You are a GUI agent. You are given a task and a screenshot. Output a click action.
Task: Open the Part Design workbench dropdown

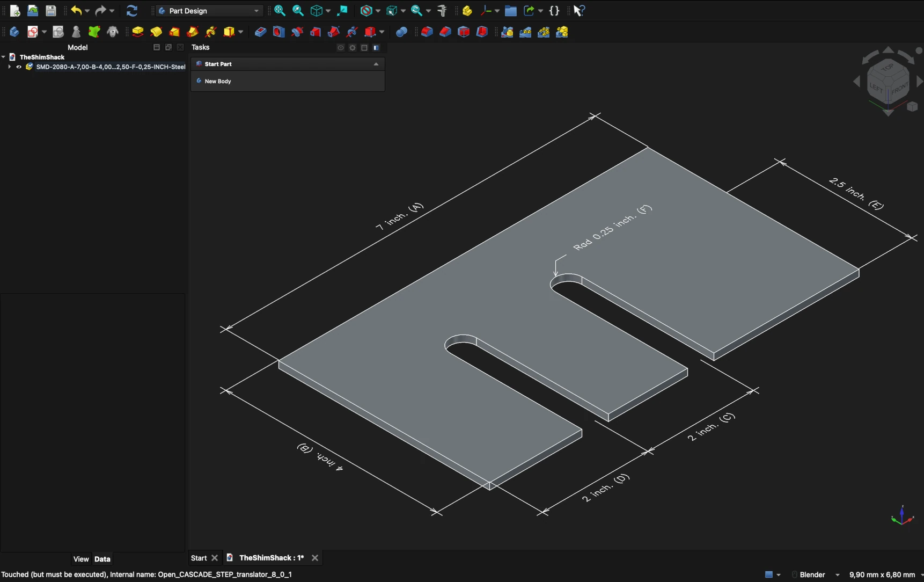pos(209,11)
